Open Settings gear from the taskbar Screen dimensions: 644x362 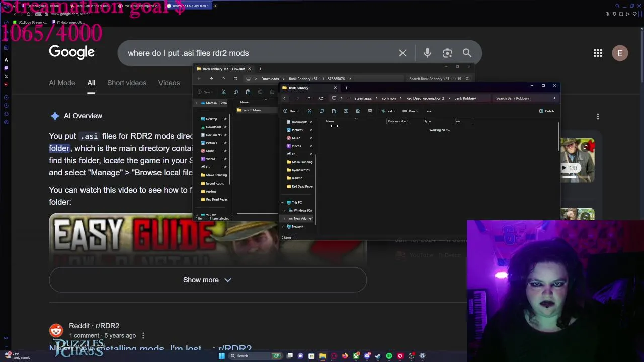(x=422, y=356)
